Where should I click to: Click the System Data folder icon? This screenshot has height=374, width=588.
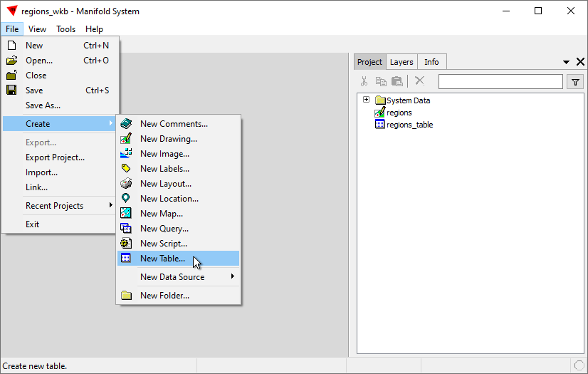(x=380, y=100)
